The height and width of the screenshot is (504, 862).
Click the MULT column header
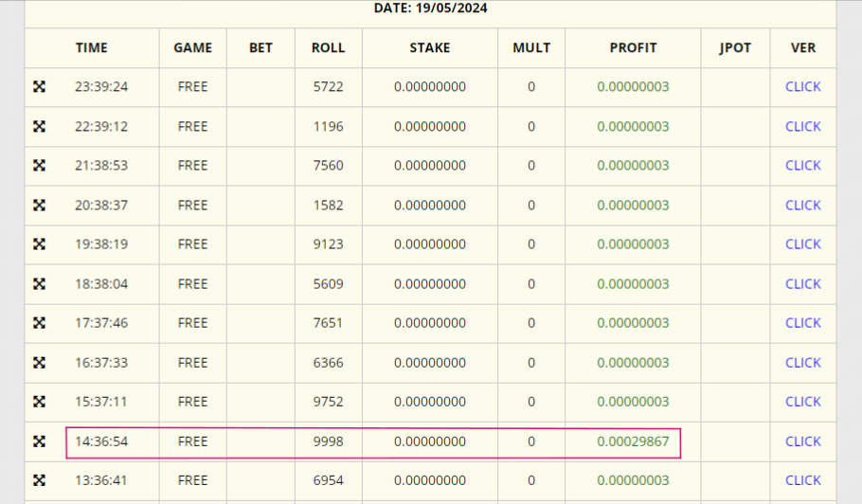tap(531, 47)
